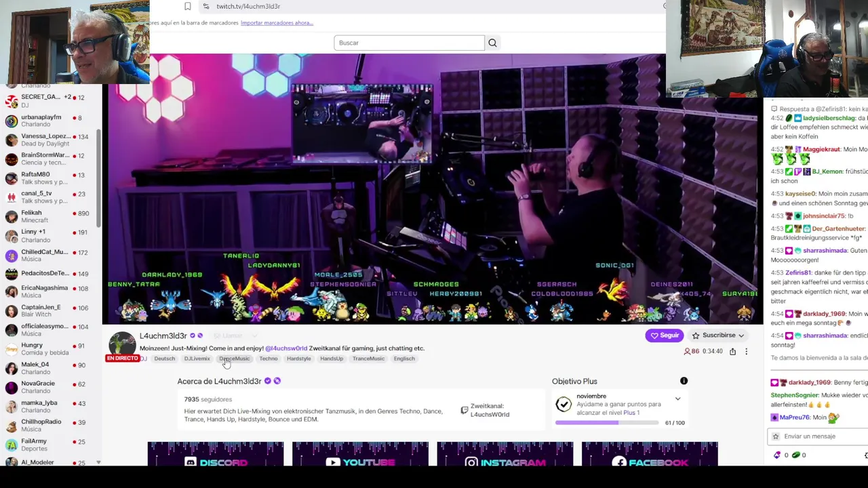Select the TranceMusic tag
868x488 pixels.
368,359
